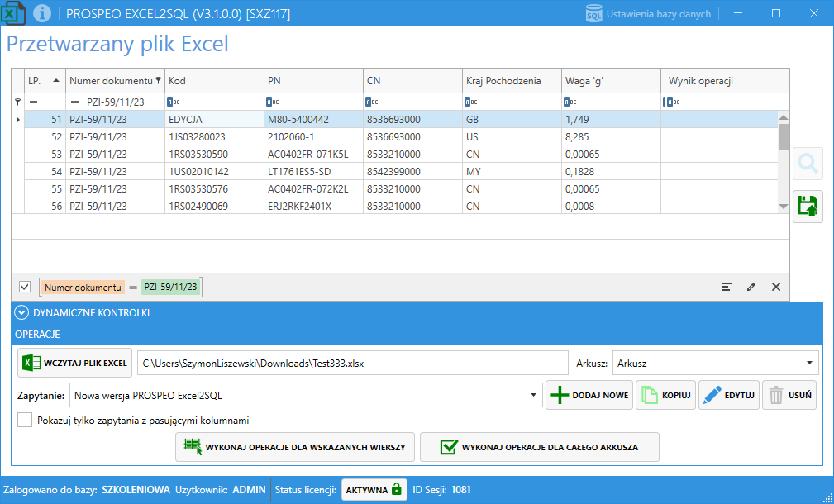834x504 pixels.
Task: Open Ustawienia bazy danych settings
Action: (x=648, y=14)
